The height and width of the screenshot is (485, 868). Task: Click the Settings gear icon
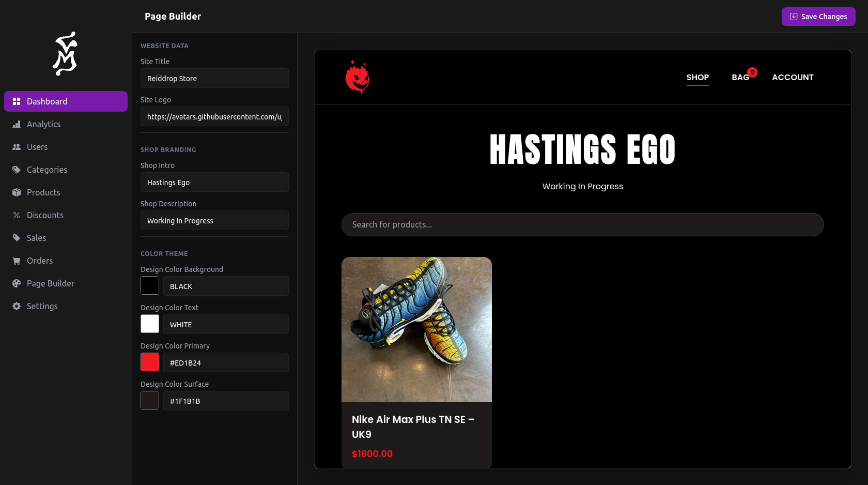point(17,306)
